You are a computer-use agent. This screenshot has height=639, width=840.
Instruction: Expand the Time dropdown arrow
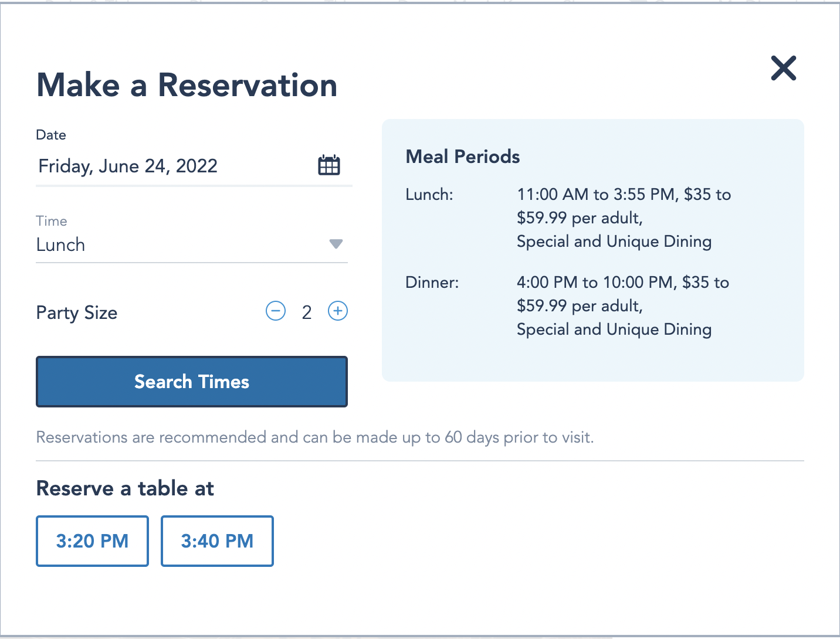pos(336,244)
